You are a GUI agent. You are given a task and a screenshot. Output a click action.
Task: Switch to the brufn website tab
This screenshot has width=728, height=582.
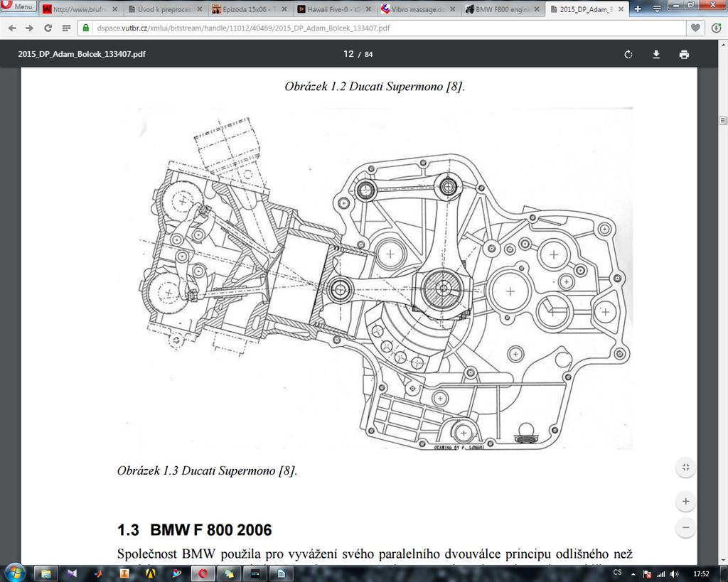(x=80, y=9)
